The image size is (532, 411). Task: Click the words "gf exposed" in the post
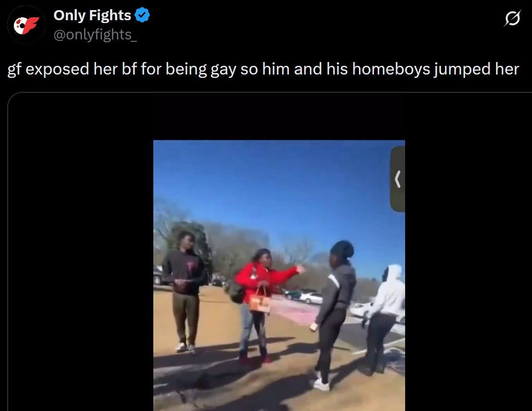(48, 69)
